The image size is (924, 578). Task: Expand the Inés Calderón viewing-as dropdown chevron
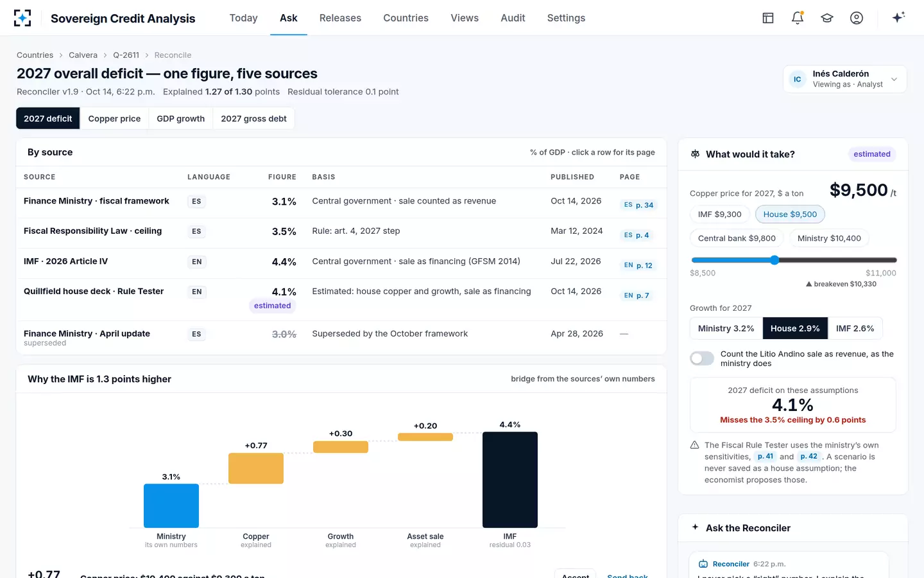click(894, 79)
